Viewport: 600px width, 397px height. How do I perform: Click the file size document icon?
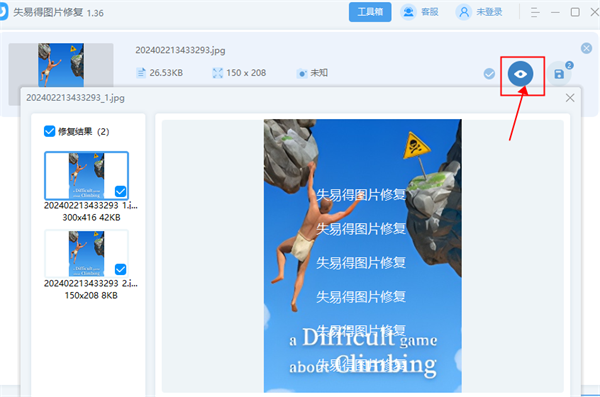141,73
